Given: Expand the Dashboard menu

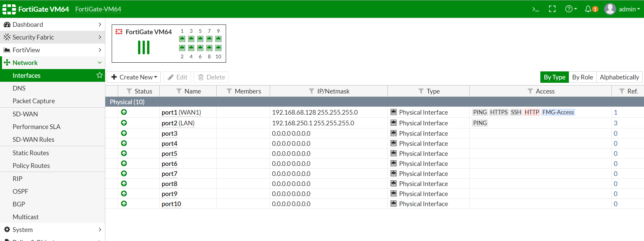Looking at the screenshot, I should (52, 24).
